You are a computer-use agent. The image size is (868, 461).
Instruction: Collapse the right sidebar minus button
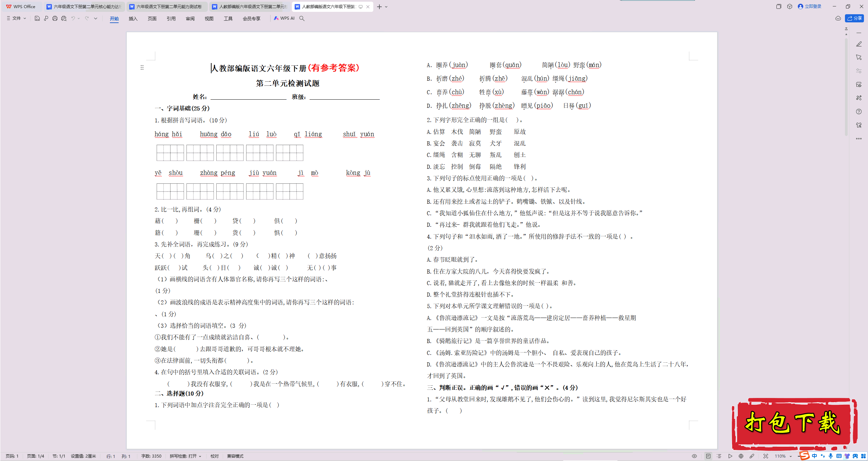click(859, 33)
